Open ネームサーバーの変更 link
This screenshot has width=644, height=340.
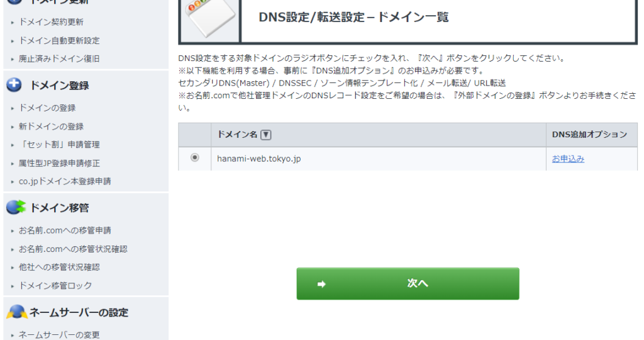[x=59, y=335]
